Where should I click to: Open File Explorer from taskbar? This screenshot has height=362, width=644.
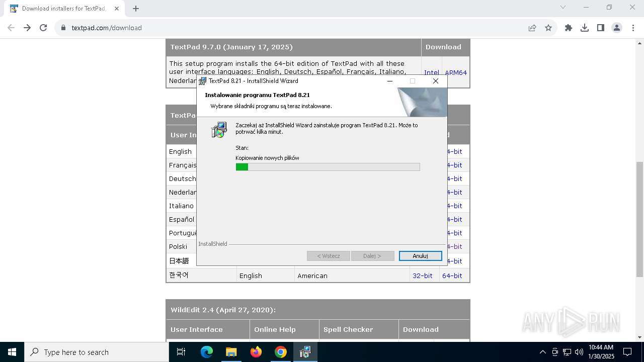[231, 352]
